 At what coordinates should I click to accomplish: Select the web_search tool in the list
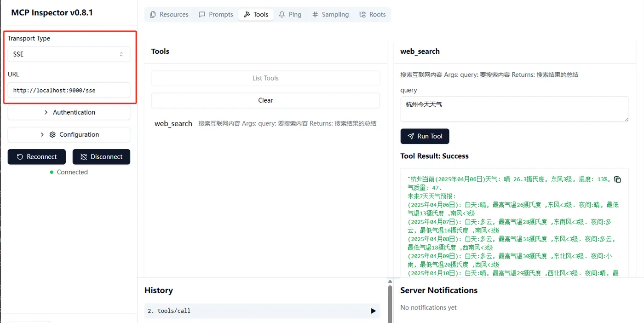tap(265, 123)
